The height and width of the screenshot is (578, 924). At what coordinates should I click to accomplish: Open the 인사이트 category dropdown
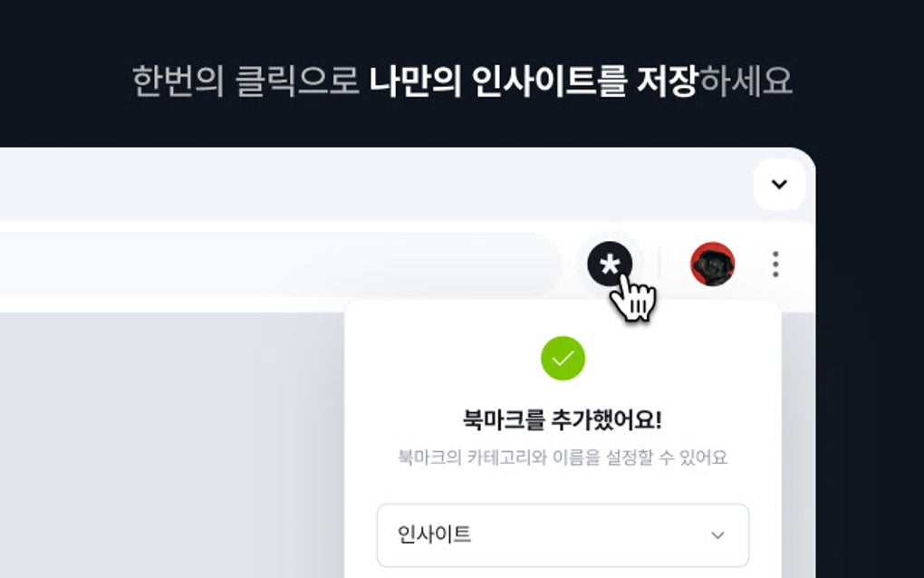pos(563,535)
